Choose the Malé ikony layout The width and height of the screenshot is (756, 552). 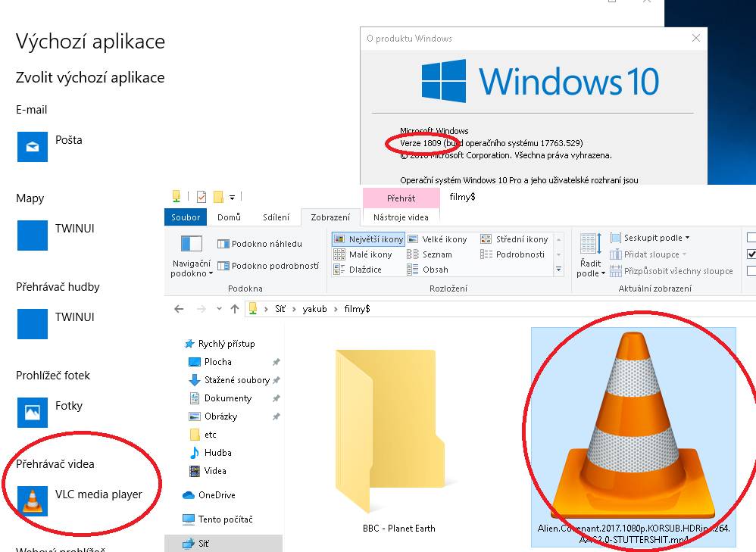pos(363,254)
